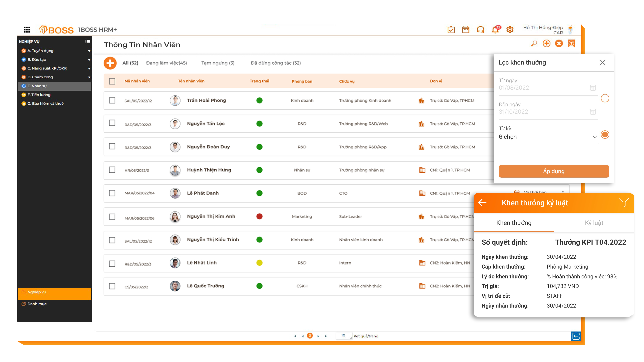Click the search magnifier icon
The width and height of the screenshot is (644, 362).
[x=534, y=43]
